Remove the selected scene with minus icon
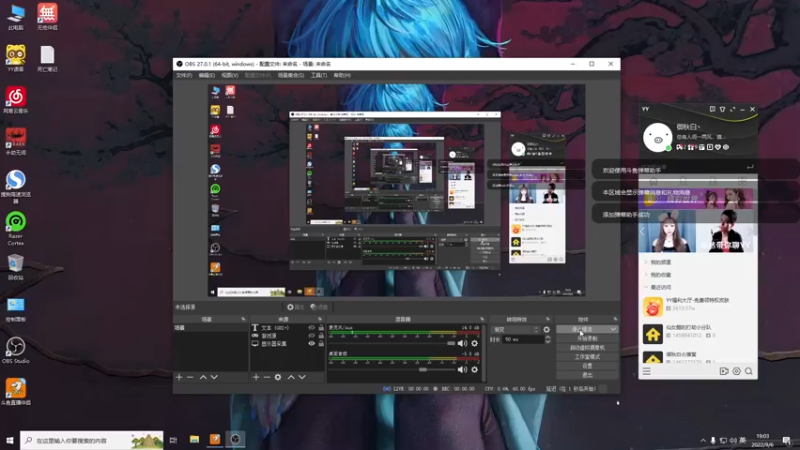800x450 pixels. (x=190, y=377)
